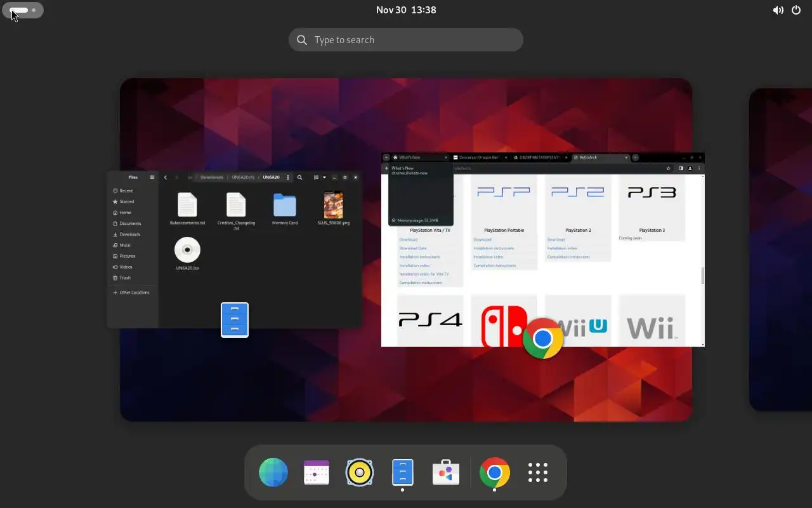The image size is (812, 508).
Task: Open Installation instructions under PlayStation Portable
Action: pyautogui.click(x=494, y=248)
